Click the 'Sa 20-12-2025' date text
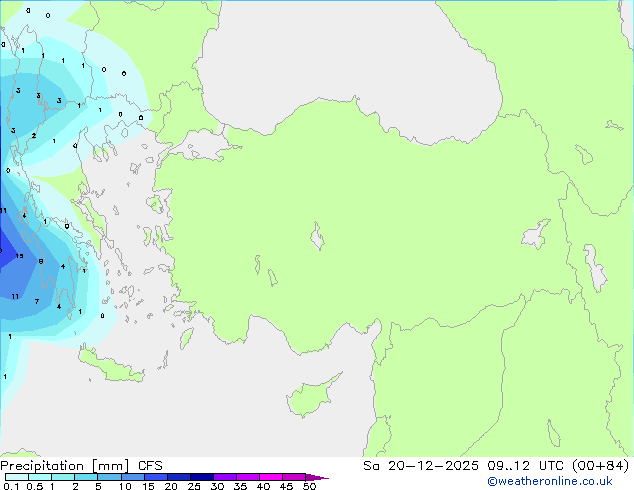The image size is (634, 490). [x=421, y=466]
